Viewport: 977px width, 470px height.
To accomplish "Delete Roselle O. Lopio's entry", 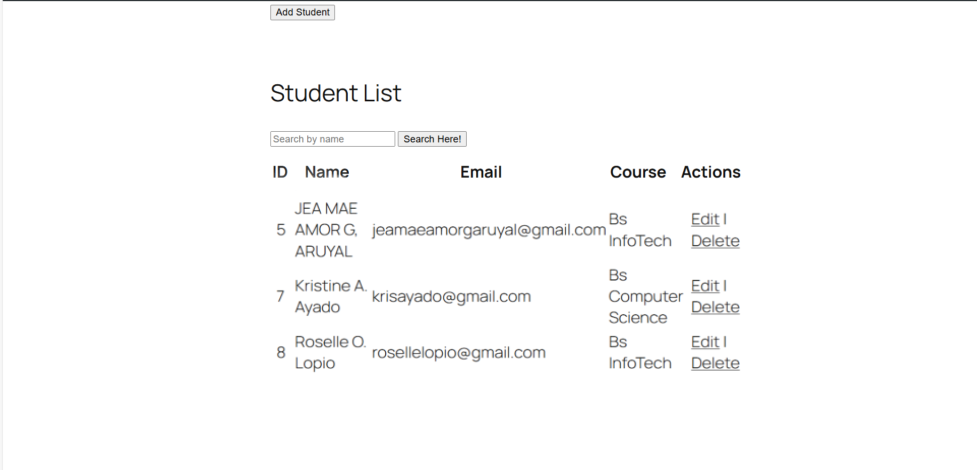I will [x=714, y=363].
